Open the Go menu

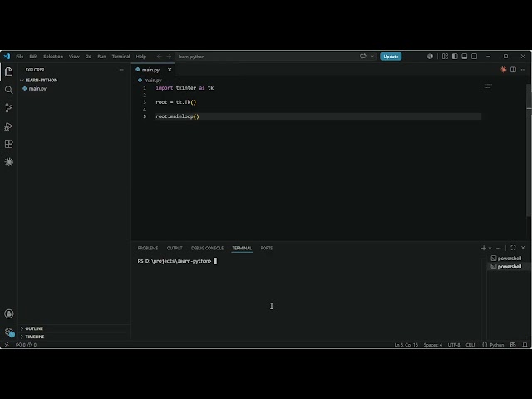click(88, 57)
